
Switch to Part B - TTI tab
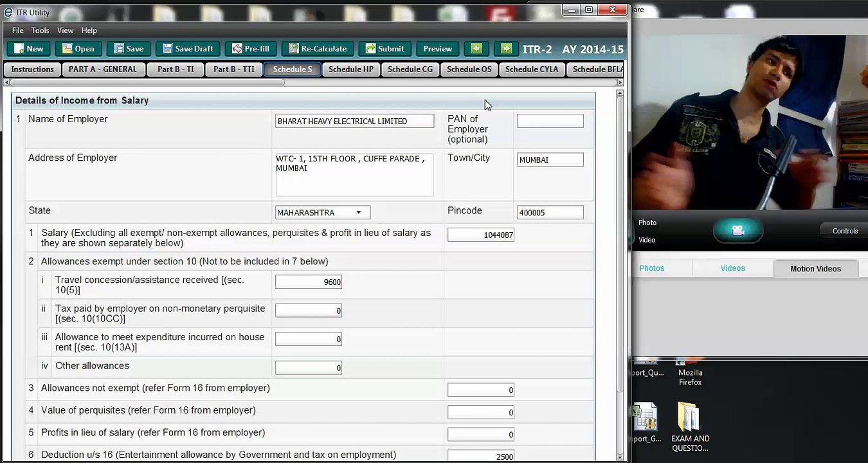[234, 69]
